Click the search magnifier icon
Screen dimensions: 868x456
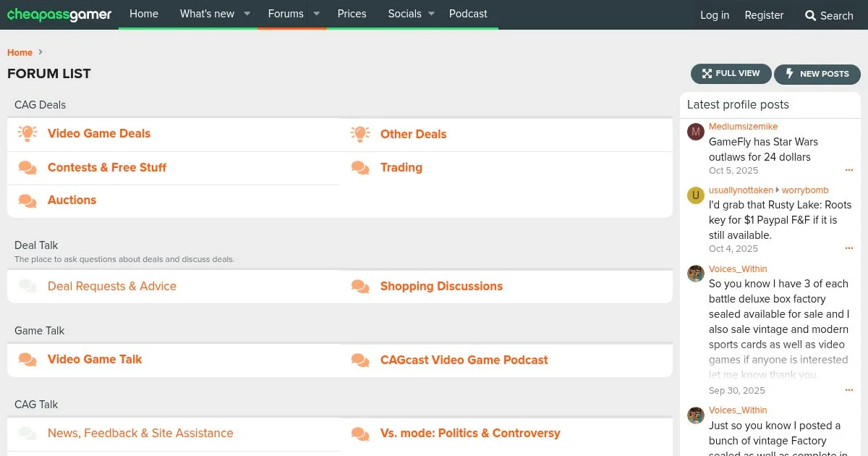(x=810, y=15)
